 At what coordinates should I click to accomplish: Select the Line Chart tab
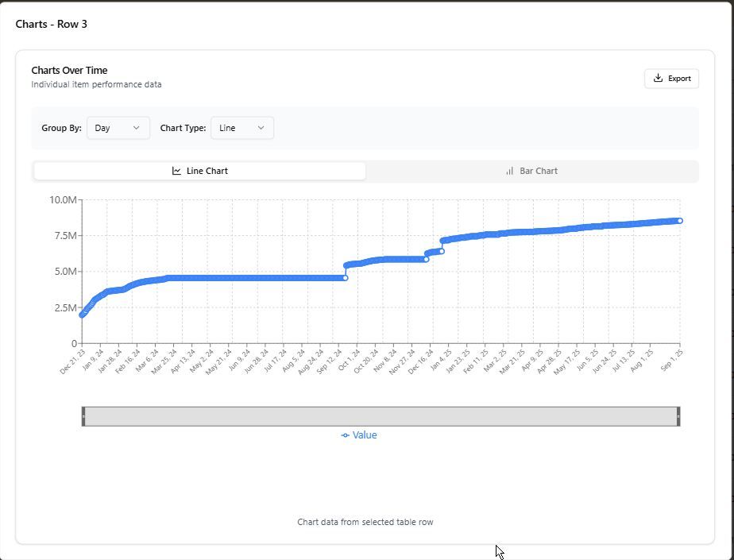click(199, 171)
